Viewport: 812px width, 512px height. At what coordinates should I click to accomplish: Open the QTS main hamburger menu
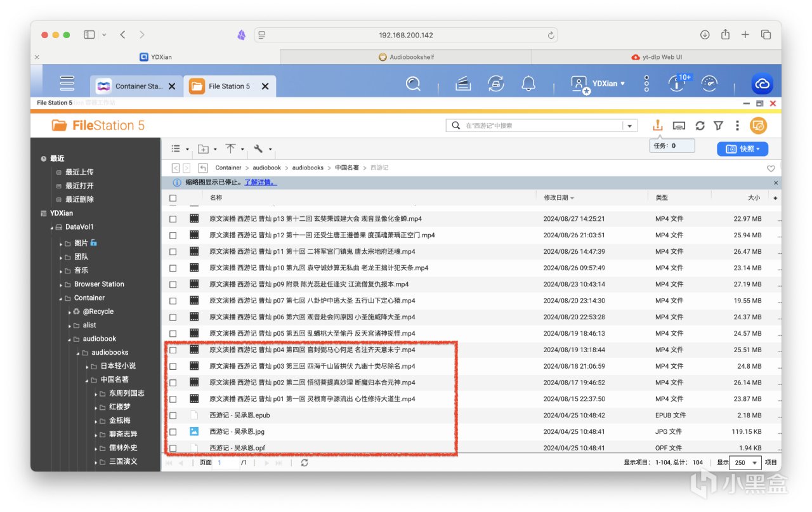[67, 83]
